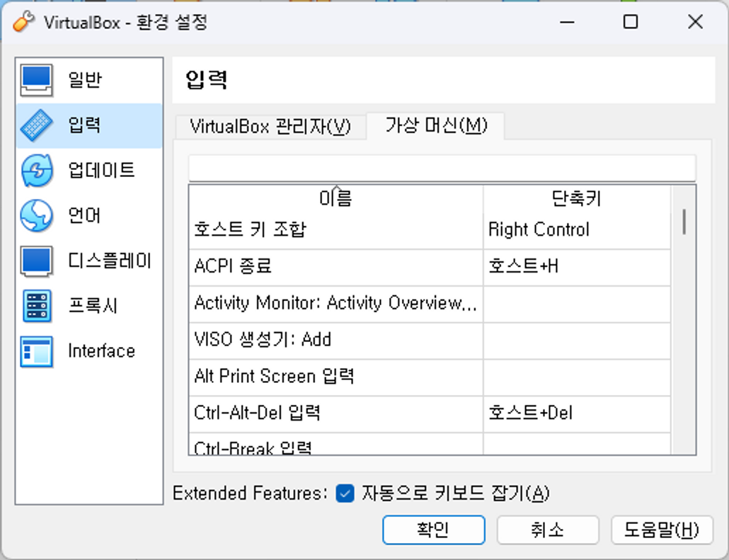Open the Interface window icon

(x=36, y=352)
